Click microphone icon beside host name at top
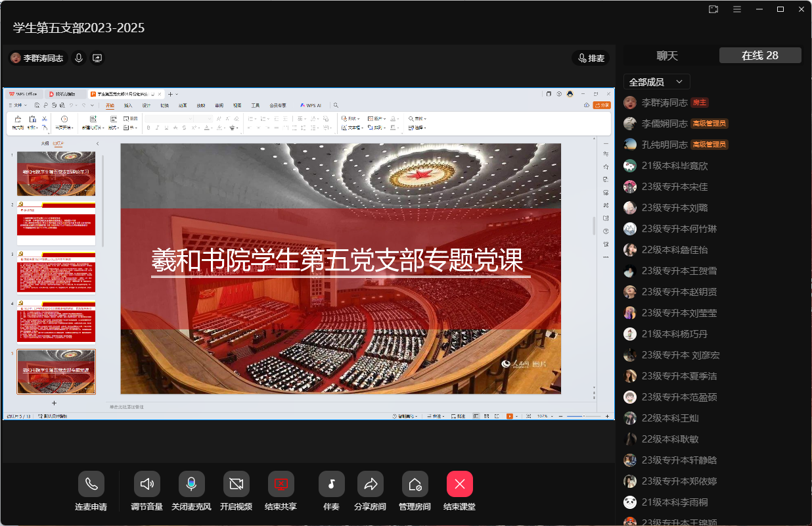Image resolution: width=812 pixels, height=526 pixels. pos(79,58)
